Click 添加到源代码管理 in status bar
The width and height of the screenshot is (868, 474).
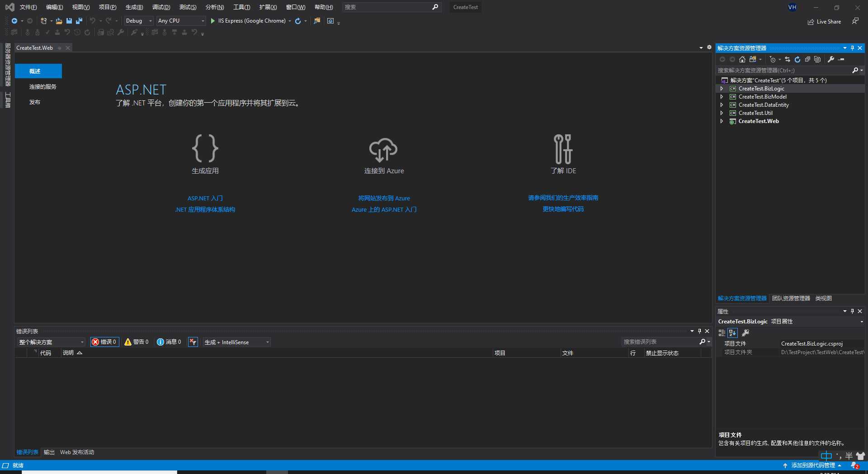812,465
